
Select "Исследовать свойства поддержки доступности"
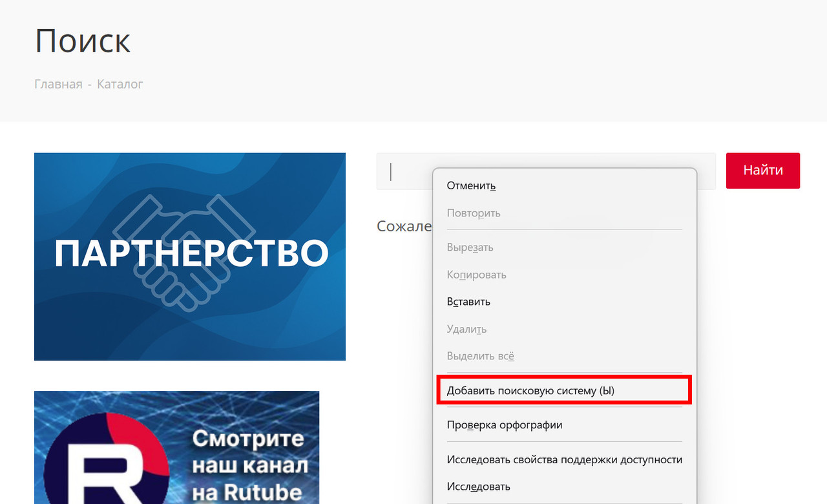pyautogui.click(x=564, y=459)
